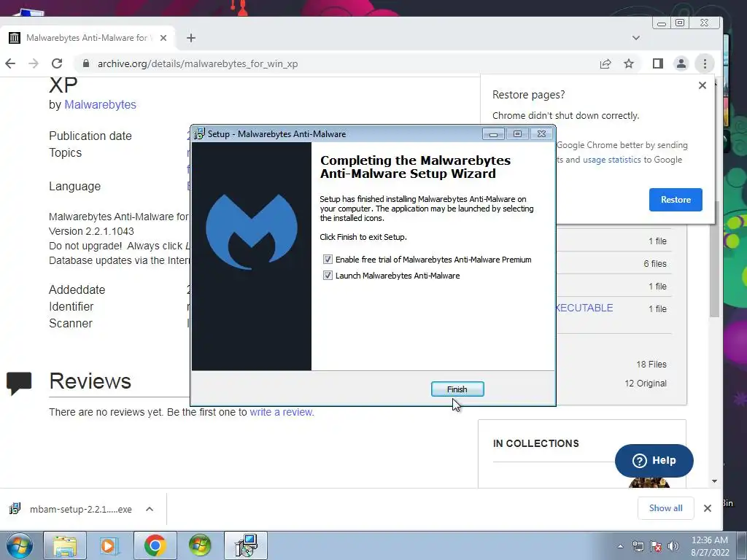
Task: Click the site lock icon
Action: 86,63
